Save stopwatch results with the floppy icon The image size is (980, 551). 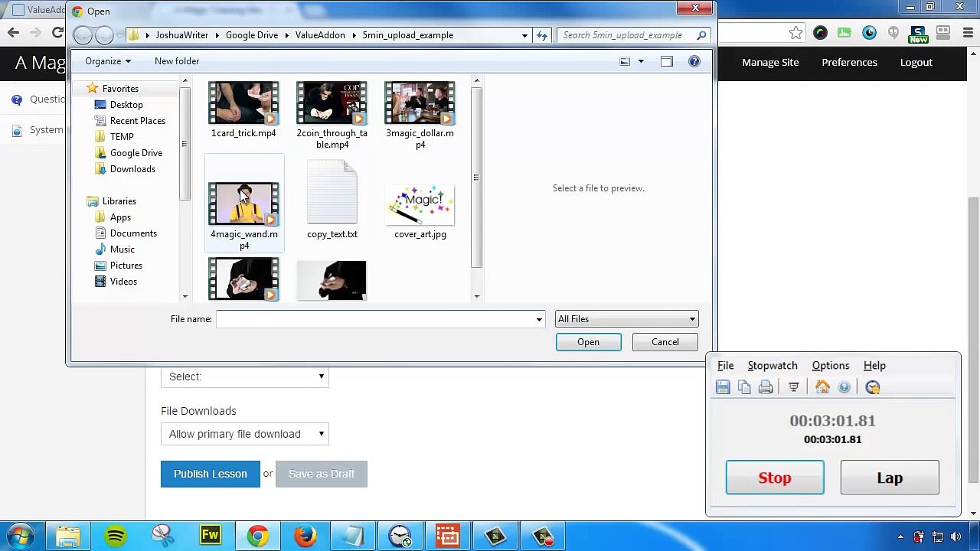click(723, 387)
